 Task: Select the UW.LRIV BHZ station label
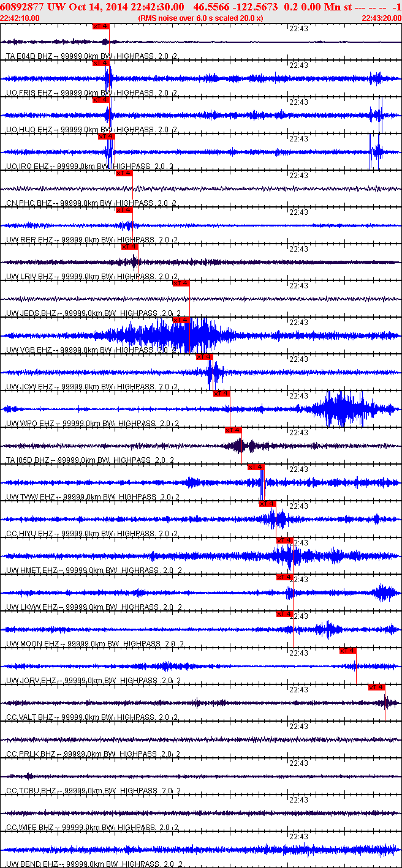click(29, 276)
